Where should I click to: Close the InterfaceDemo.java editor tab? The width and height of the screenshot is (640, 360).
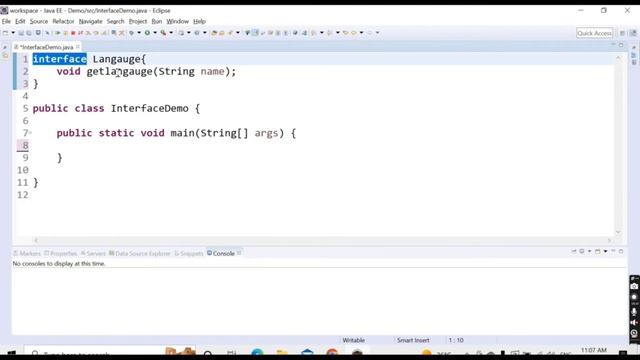(x=78, y=47)
